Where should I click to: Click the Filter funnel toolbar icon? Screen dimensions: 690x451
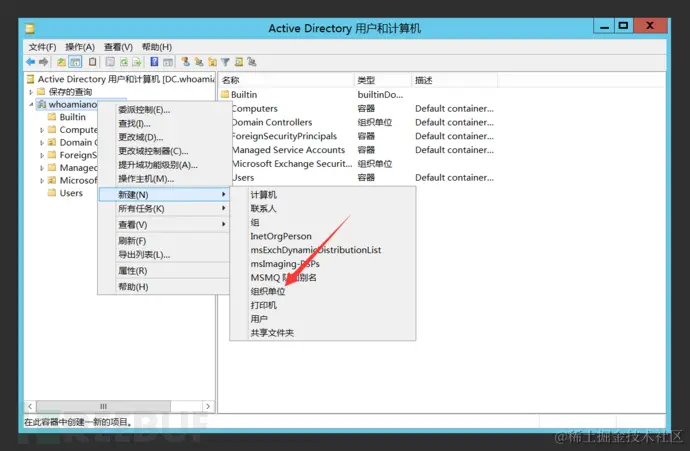point(225,62)
